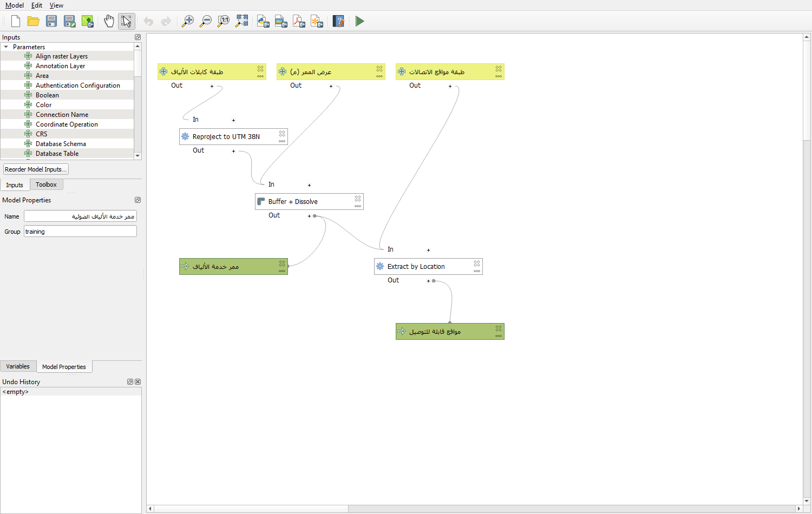Zoom to fit the full model
Screen dimensions: 812x514
[241, 21]
